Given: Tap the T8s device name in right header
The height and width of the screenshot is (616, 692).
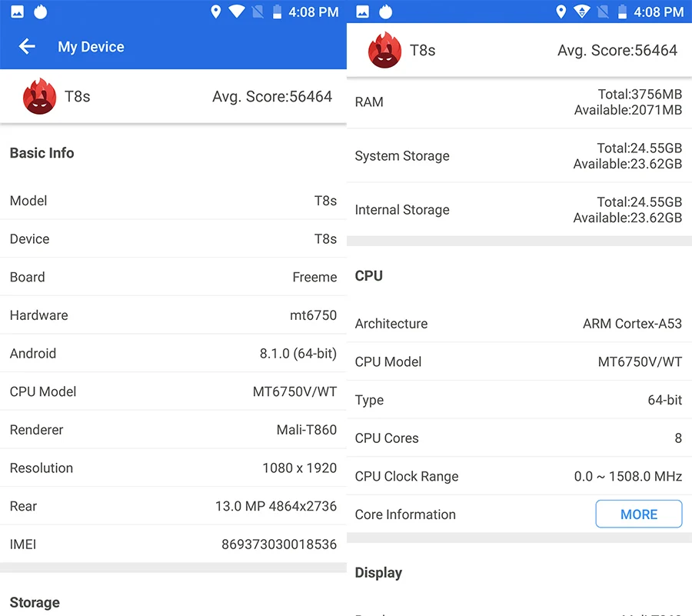Looking at the screenshot, I should pyautogui.click(x=422, y=50).
